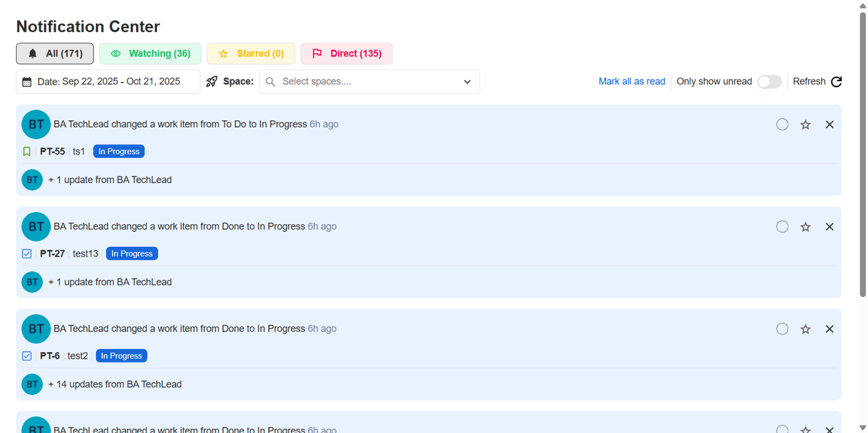Mark PT-27 notification as read circle
The height and width of the screenshot is (433, 868).
(x=782, y=227)
